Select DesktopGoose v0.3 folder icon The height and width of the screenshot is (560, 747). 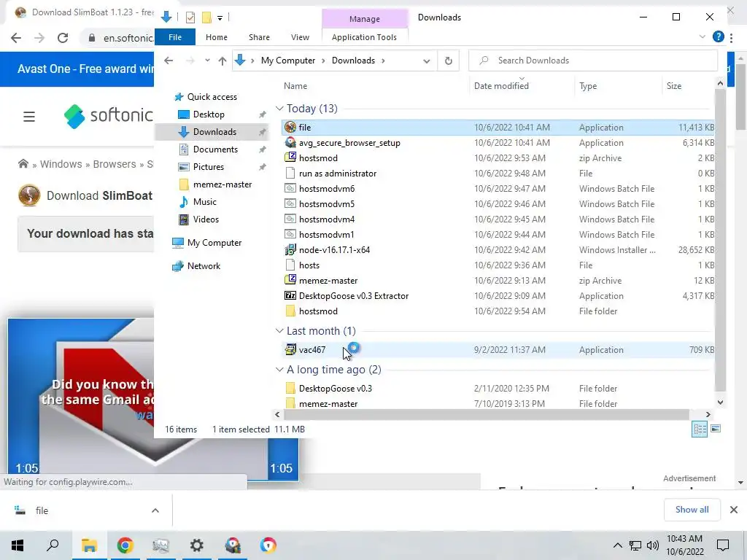tap(290, 388)
